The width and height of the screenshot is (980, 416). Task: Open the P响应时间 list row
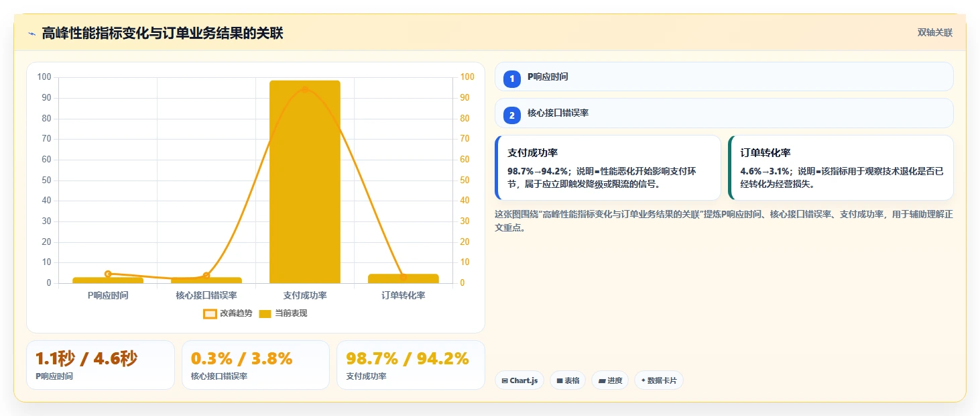(x=724, y=76)
